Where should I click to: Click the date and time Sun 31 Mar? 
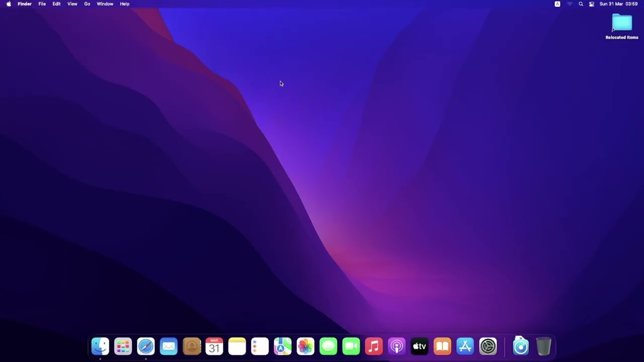pos(619,4)
